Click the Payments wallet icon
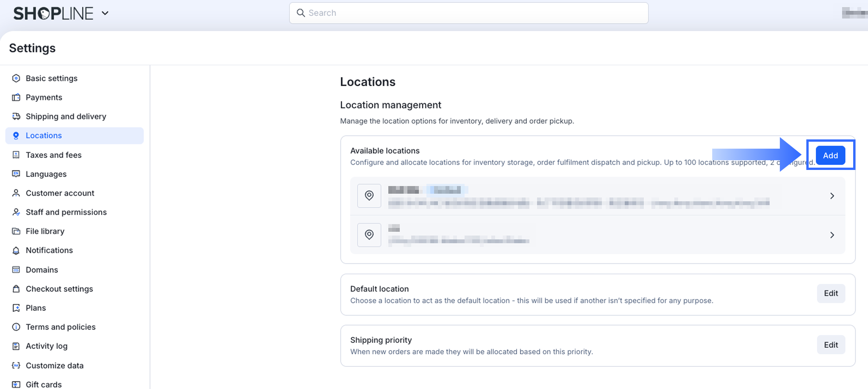868x389 pixels. point(16,97)
